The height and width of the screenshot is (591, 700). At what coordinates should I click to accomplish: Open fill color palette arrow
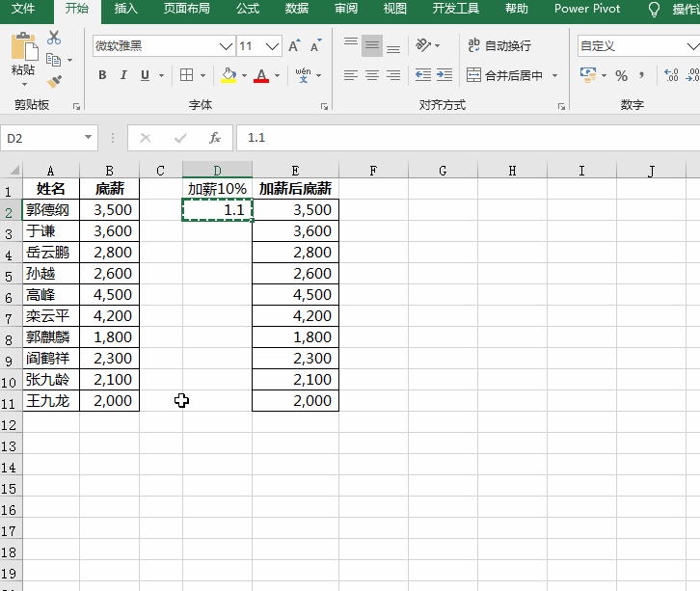244,75
